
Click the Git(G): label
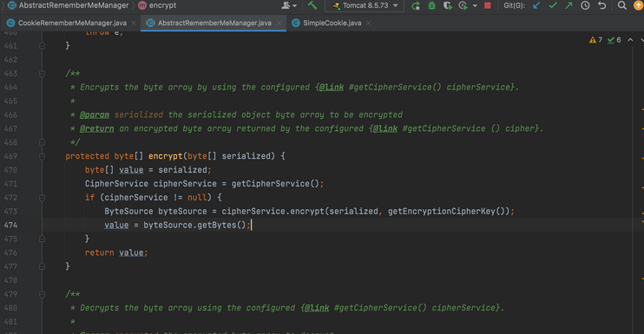point(514,5)
